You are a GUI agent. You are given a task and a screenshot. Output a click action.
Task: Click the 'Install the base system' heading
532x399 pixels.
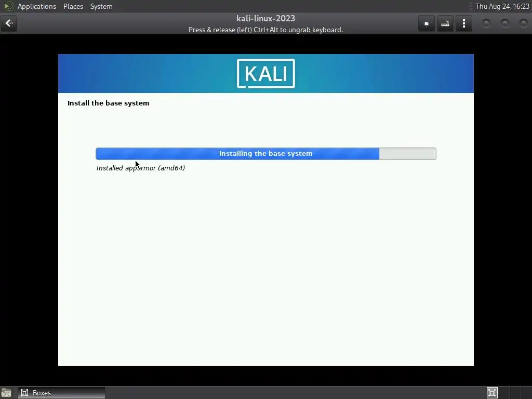coord(108,103)
